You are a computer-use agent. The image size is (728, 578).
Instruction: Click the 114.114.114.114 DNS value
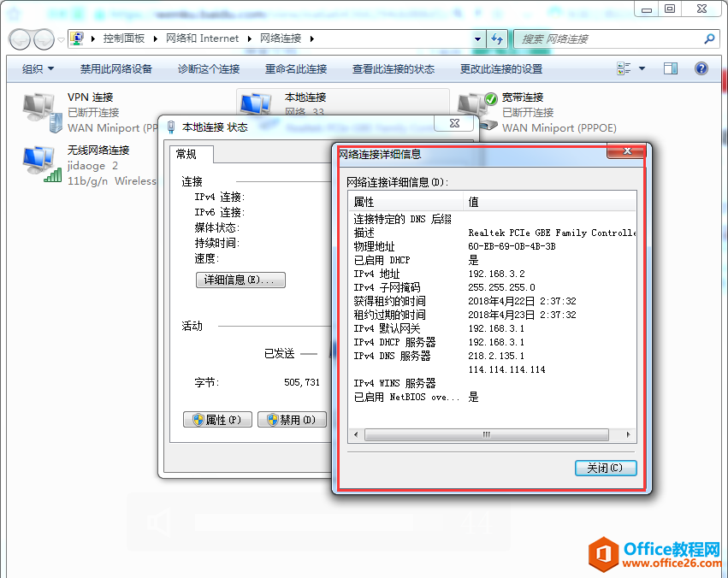pos(506,369)
